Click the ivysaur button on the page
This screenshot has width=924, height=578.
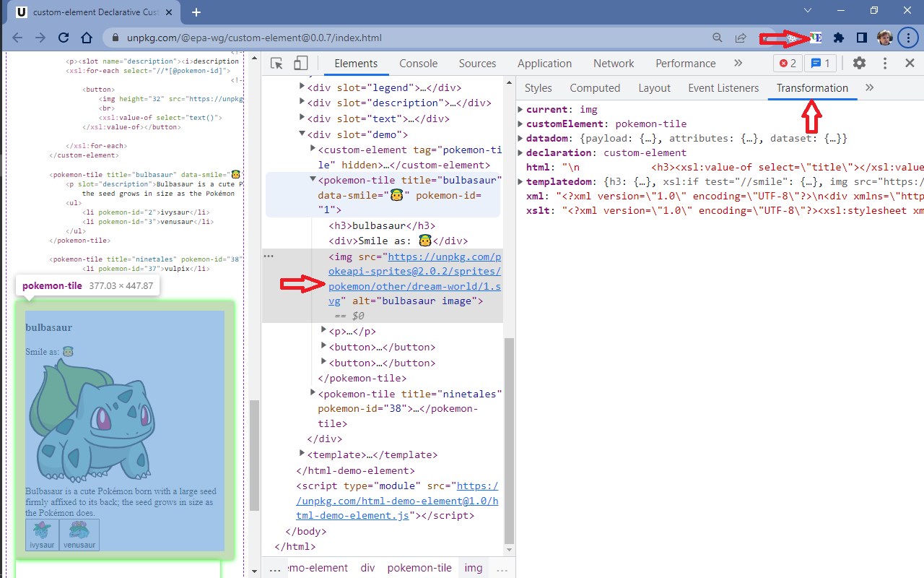pyautogui.click(x=42, y=535)
